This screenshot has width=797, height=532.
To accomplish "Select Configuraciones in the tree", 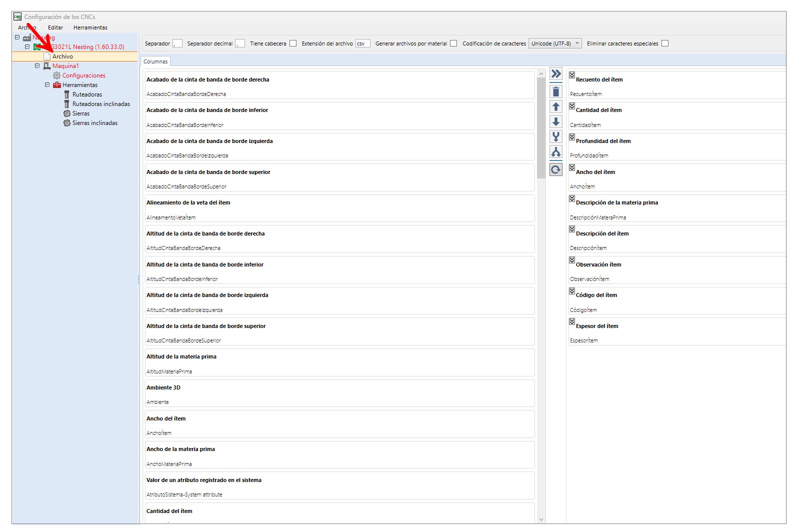I will tap(84, 75).
